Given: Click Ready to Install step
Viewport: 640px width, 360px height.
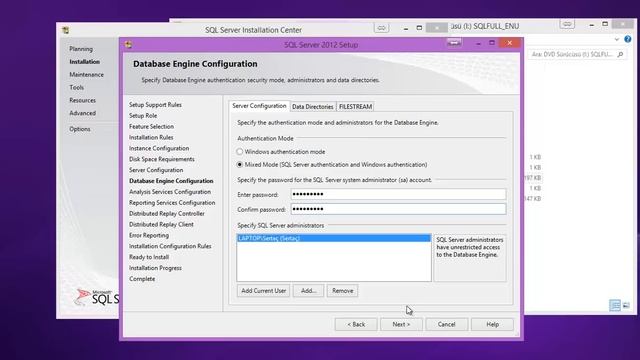Looking at the screenshot, I should 149,257.
